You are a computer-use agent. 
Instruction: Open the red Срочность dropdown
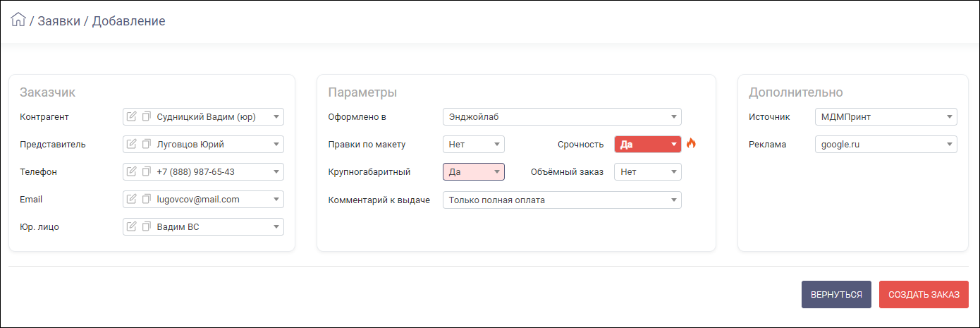[x=648, y=144]
